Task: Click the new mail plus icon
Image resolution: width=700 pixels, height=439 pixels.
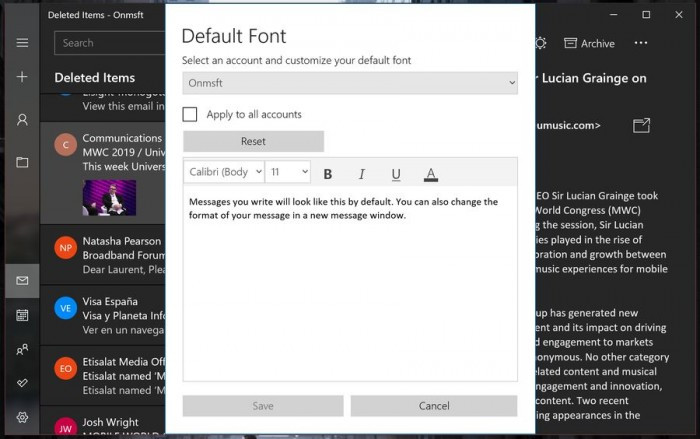Action: click(22, 76)
